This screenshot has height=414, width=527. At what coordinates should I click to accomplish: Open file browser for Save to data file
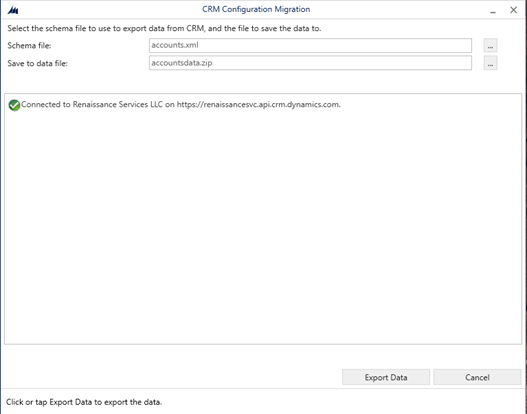(490, 63)
